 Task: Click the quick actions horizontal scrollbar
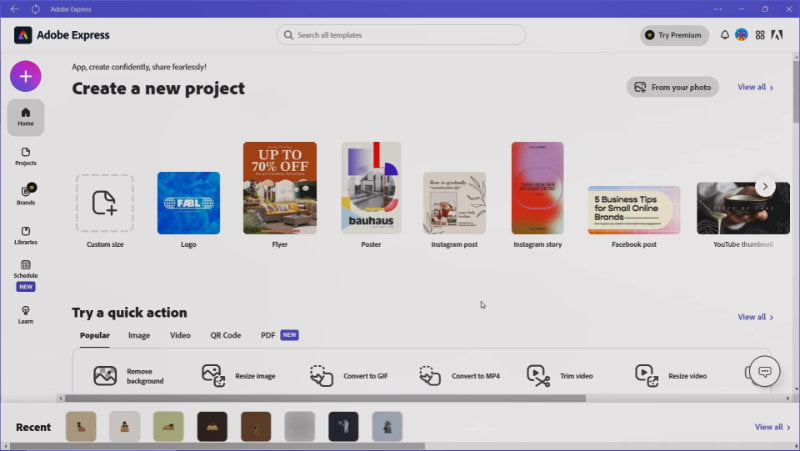(x=325, y=398)
